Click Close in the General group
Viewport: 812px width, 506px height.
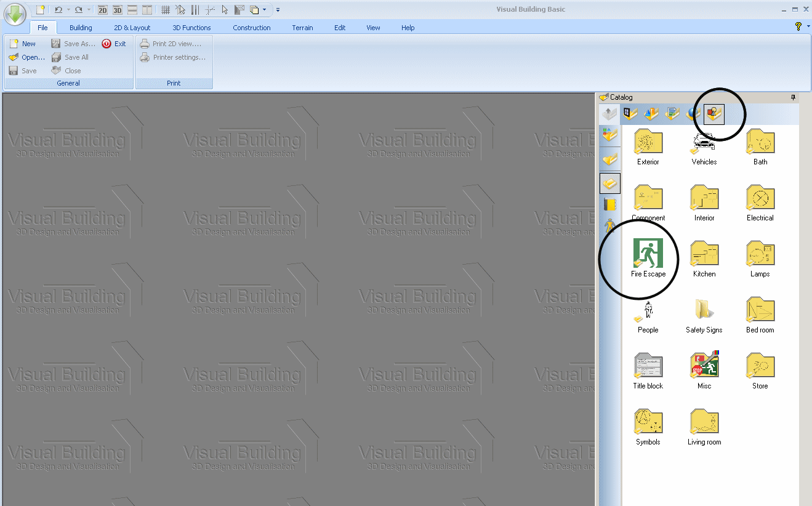[66, 71]
